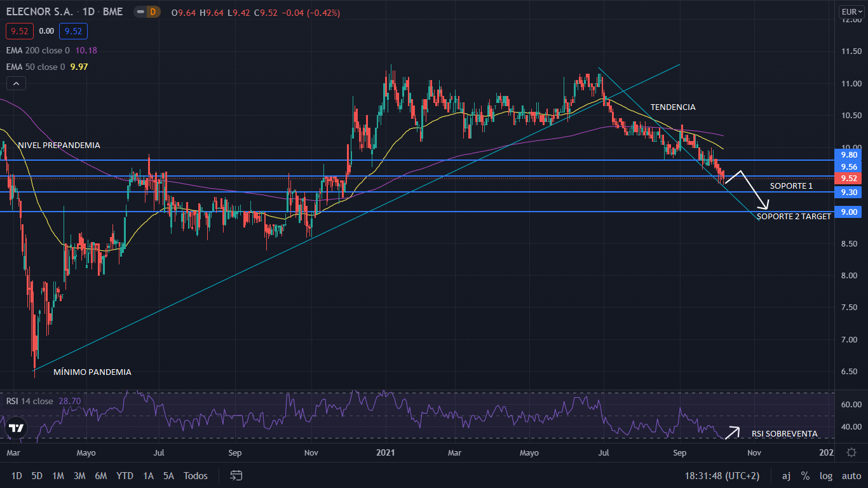The image size is (868, 488).
Task: Click the red 9.52 sell price box
Action: (x=19, y=31)
